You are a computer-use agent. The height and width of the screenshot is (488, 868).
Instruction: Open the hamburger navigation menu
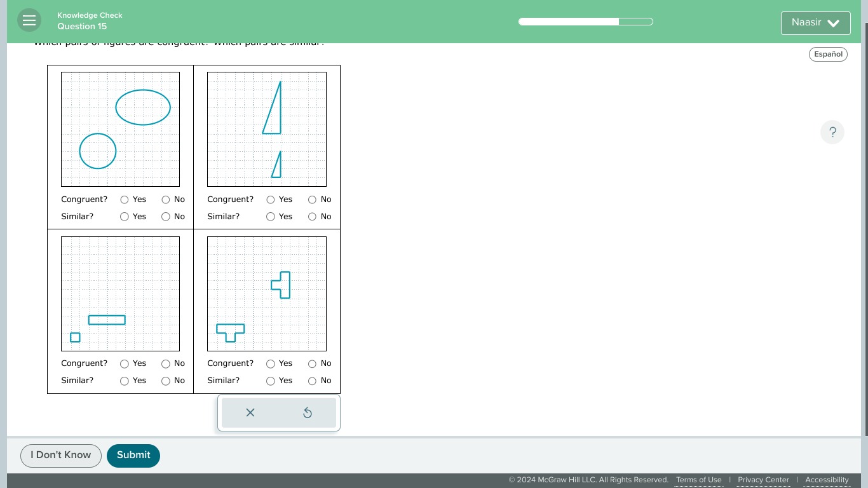tap(29, 20)
